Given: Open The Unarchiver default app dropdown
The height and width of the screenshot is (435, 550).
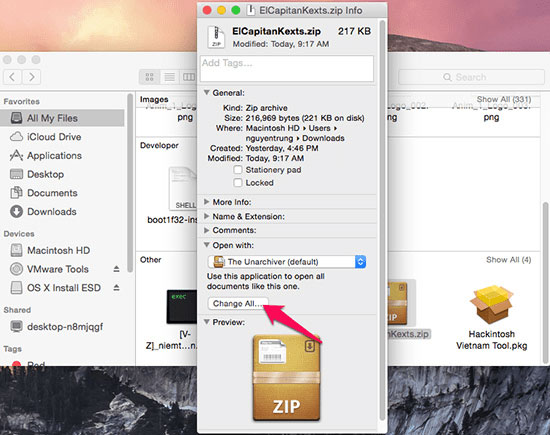Looking at the screenshot, I should coord(287,262).
